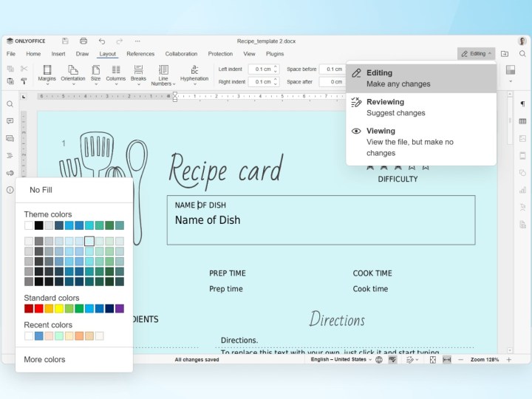
Task: Click the Copy icon in toolbar
Action: point(10,69)
